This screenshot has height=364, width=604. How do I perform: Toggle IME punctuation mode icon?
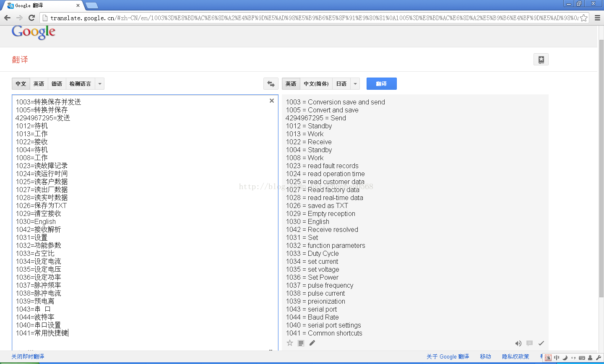point(573,358)
